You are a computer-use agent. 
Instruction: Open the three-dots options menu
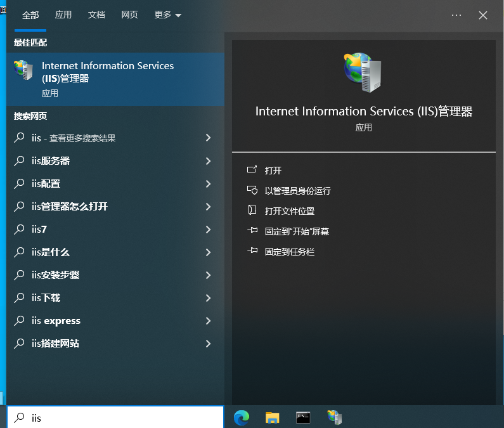[456, 15]
